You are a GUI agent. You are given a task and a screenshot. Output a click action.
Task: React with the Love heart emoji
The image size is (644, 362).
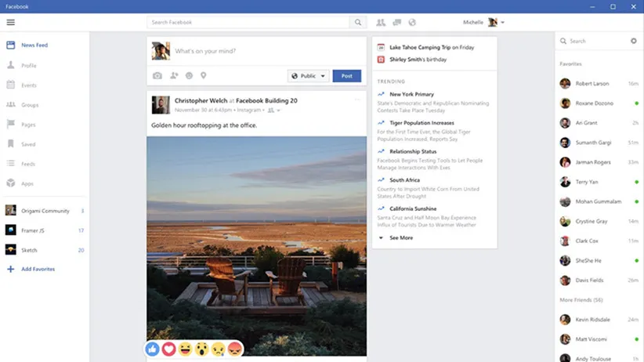tap(168, 349)
